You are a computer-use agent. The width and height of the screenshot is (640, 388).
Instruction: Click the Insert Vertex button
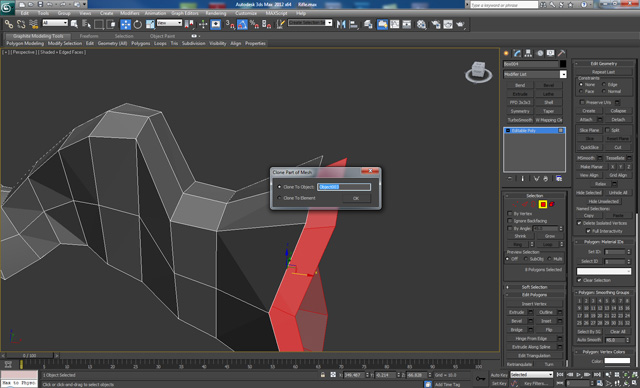point(534,304)
